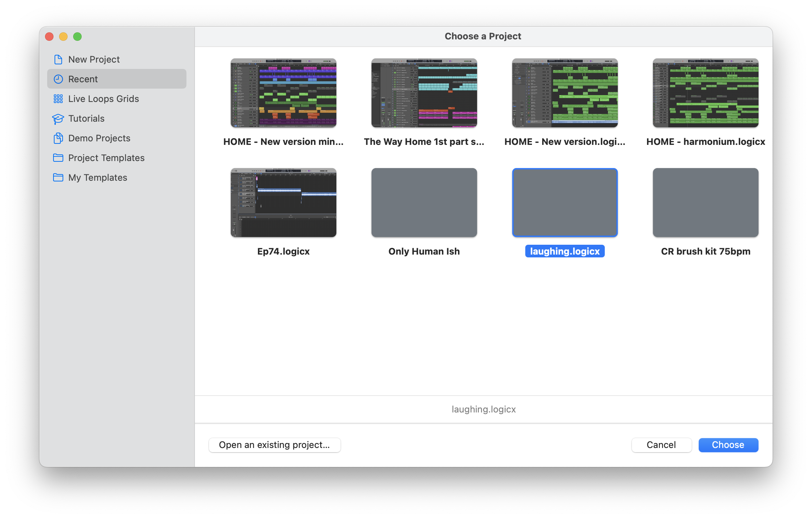Click the Live Loops Grids icon
Viewport: 812px width, 519px height.
(58, 99)
